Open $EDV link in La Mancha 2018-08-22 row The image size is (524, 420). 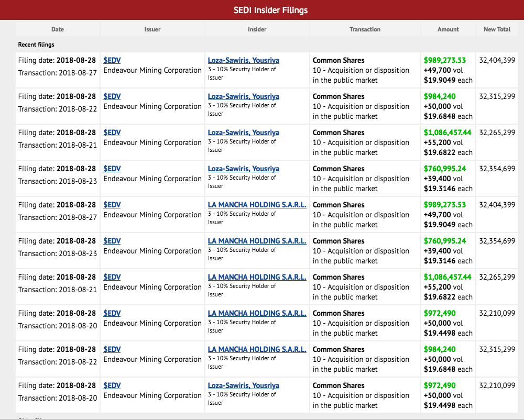click(112, 349)
